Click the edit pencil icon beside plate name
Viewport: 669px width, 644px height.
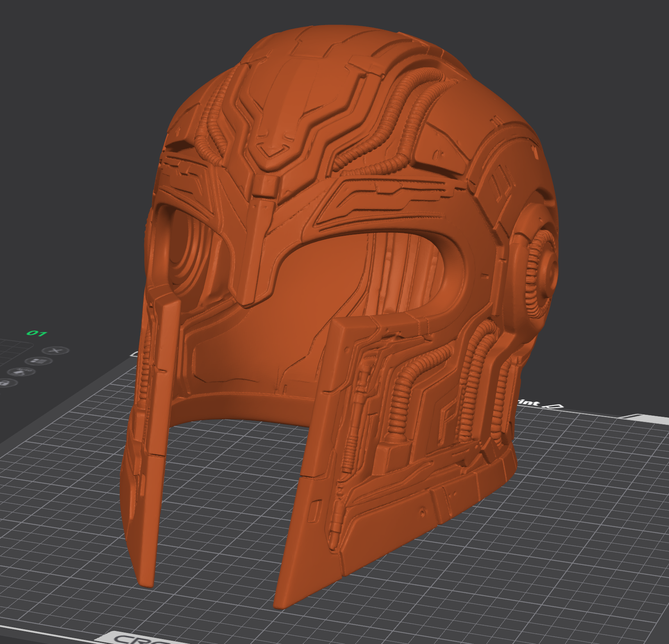553,406
